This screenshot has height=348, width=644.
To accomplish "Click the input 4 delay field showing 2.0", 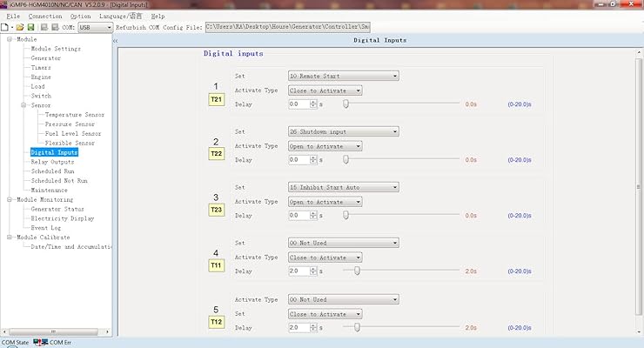I will pyautogui.click(x=299, y=271).
